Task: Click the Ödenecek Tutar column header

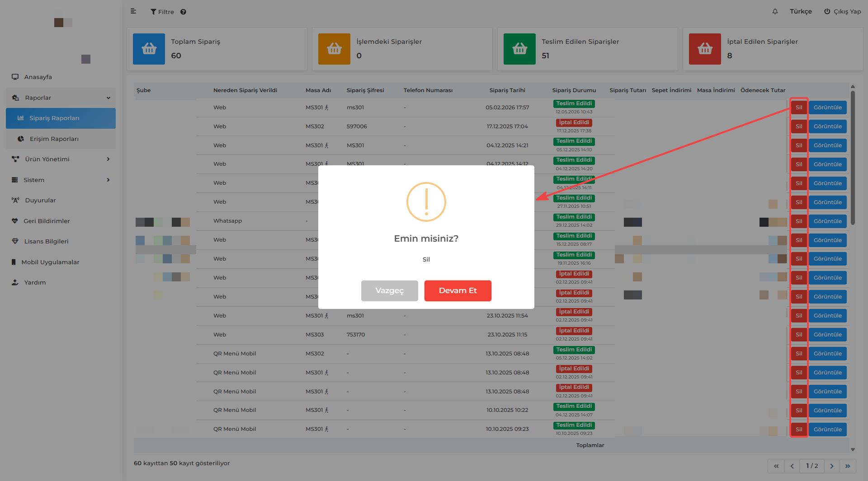Action: [763, 90]
